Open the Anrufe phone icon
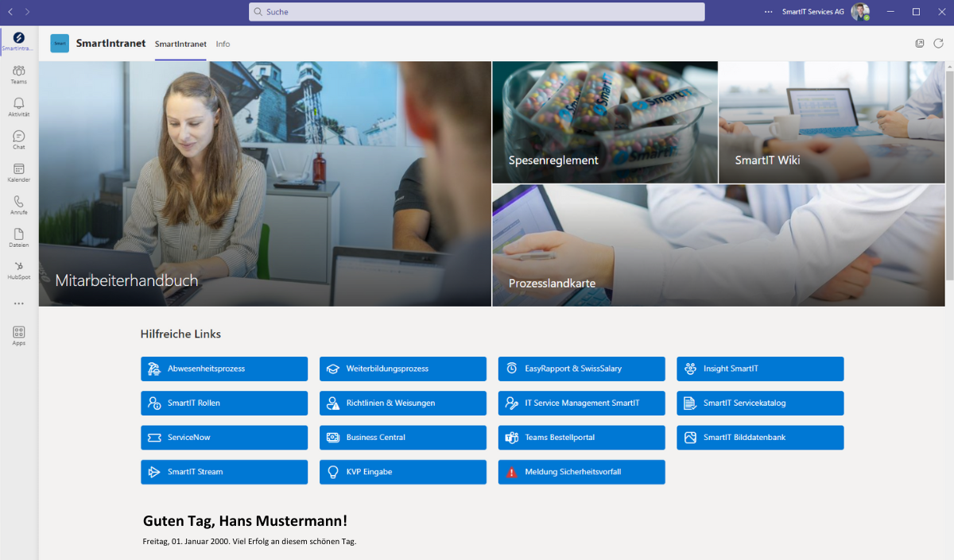 click(18, 205)
